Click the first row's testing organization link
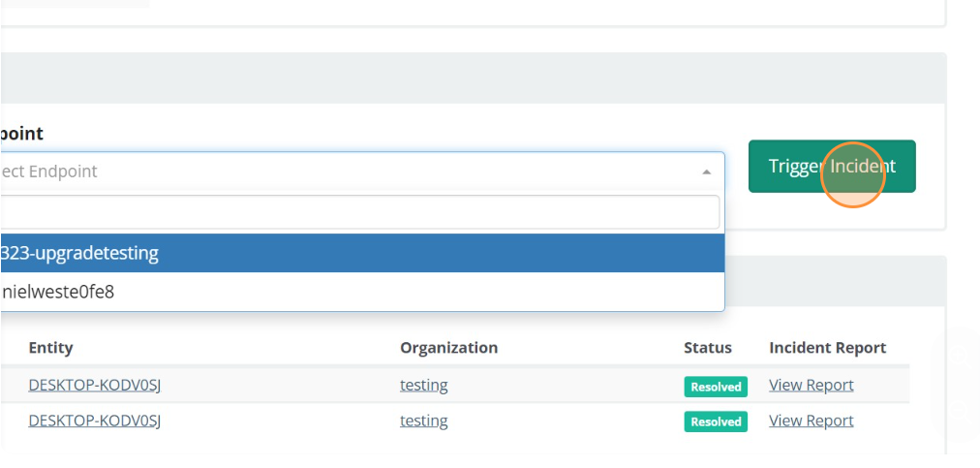The image size is (980, 468). coord(423,385)
